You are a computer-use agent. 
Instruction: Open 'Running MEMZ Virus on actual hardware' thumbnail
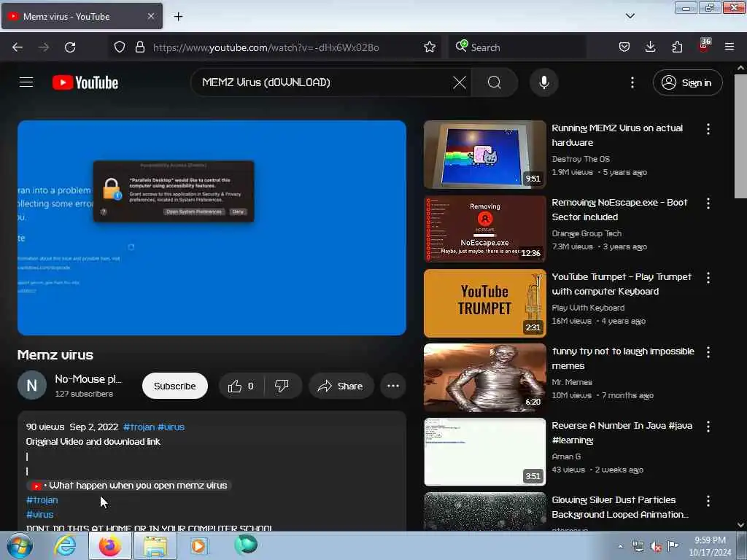tap(484, 155)
